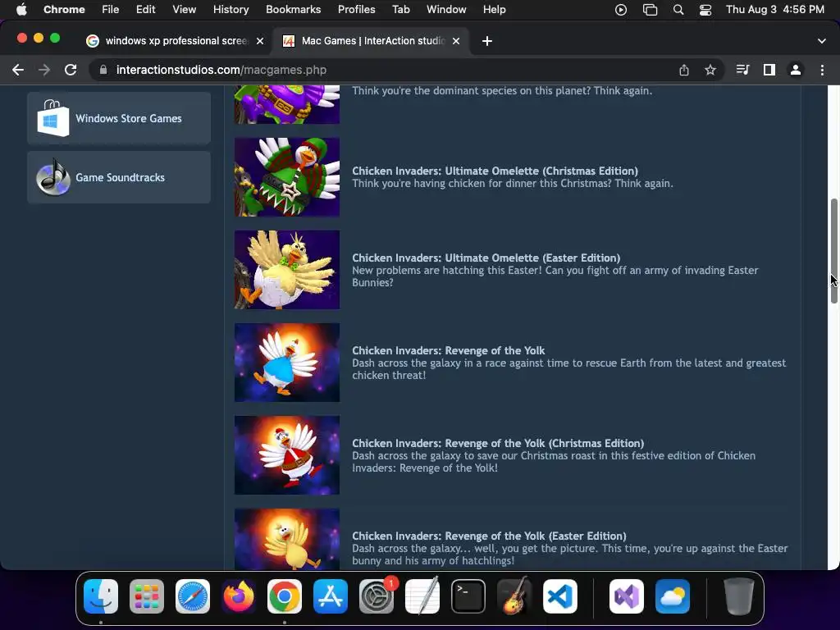Open Revenge of the Yolk (Christmas Edition) link

coord(498,443)
